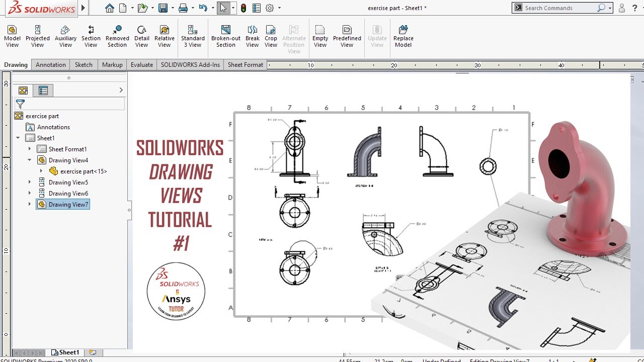Collapse Drawing View4 node
Viewport: 644px width, 362px height.
(x=30, y=160)
